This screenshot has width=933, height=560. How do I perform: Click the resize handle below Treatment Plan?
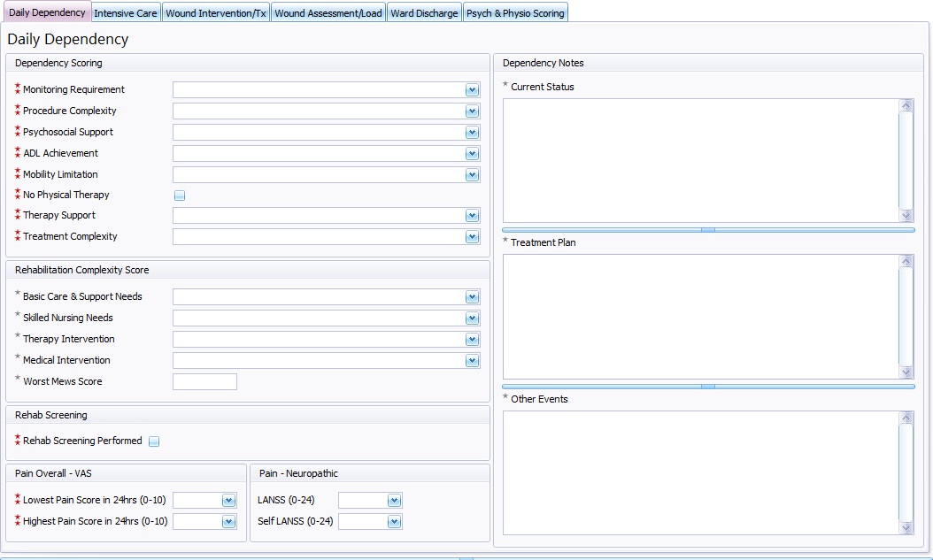[707, 387]
